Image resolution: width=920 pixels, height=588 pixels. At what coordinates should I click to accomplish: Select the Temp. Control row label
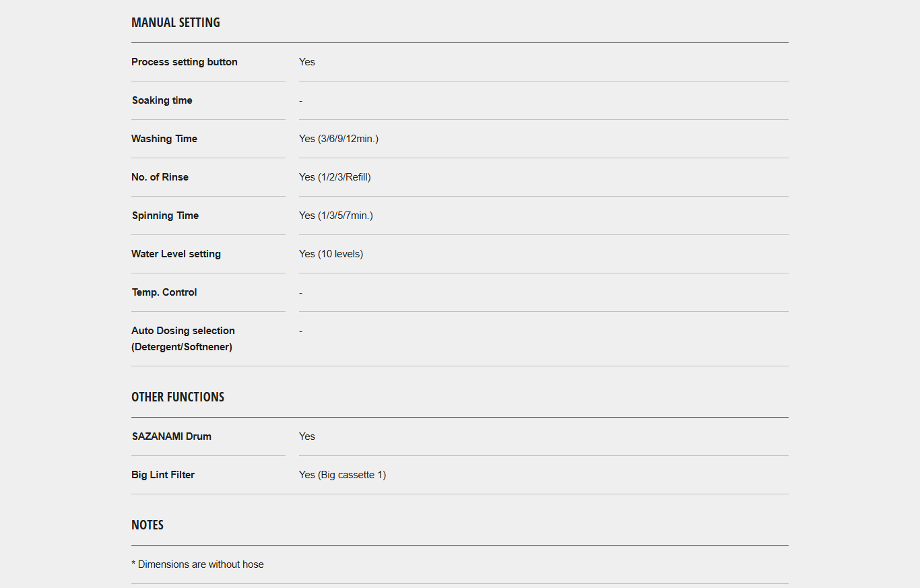click(164, 292)
